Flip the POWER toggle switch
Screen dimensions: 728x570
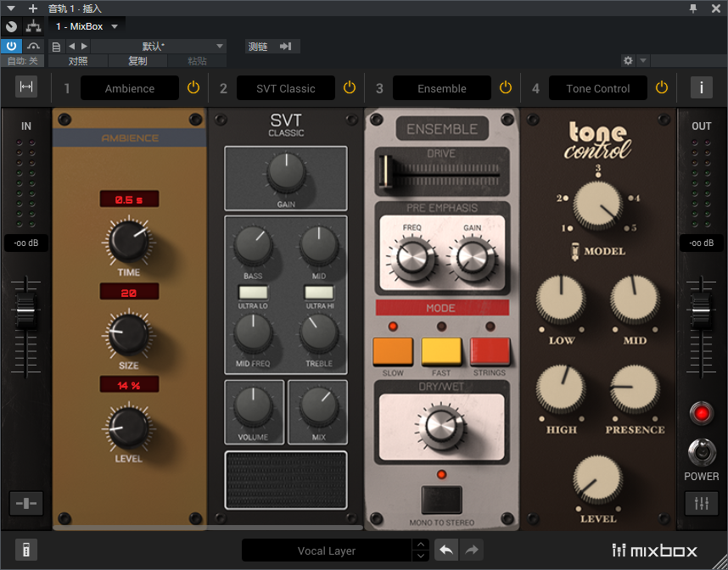(702, 452)
